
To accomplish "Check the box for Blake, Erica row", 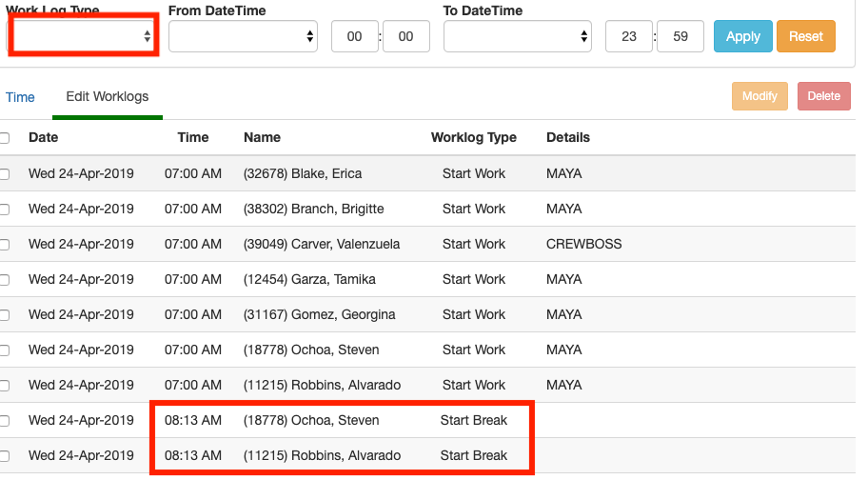I will 5,174.
